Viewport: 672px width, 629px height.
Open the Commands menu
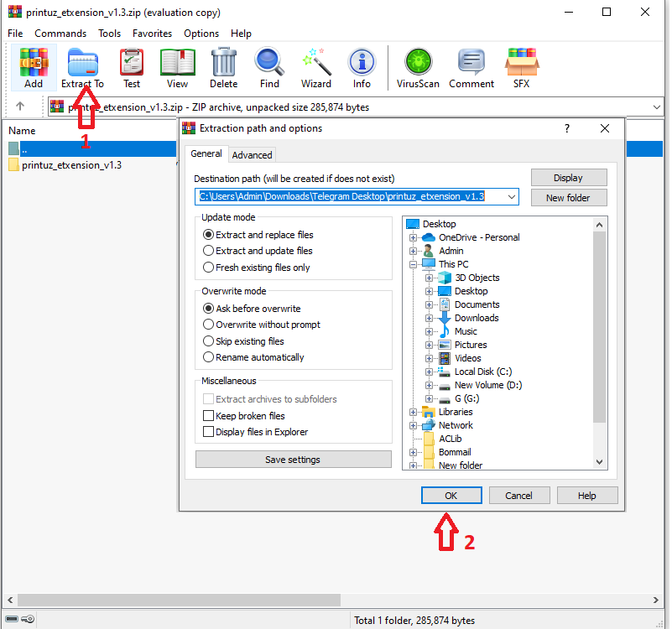tap(60, 34)
